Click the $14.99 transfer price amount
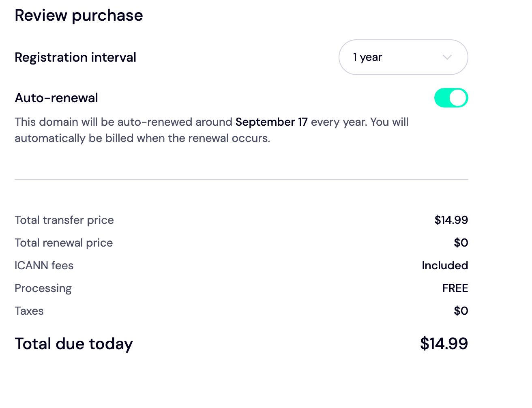Viewport: 532px width, 408px height. tap(451, 220)
